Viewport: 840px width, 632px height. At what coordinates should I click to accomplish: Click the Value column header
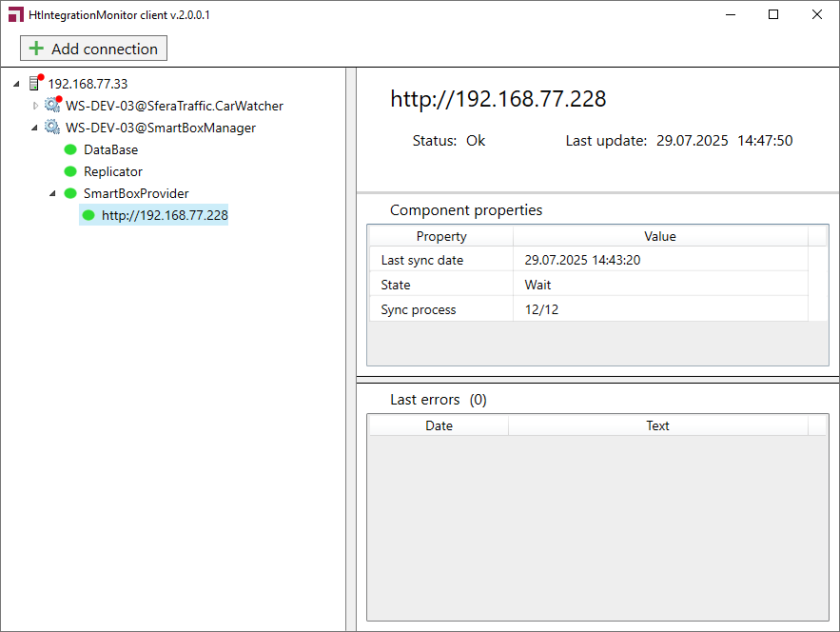click(660, 236)
